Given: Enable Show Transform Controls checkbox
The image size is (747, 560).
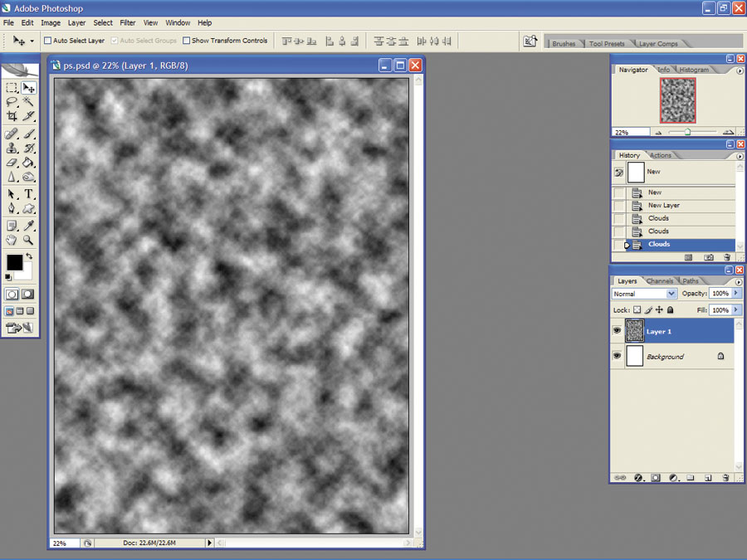Looking at the screenshot, I should pyautogui.click(x=186, y=41).
